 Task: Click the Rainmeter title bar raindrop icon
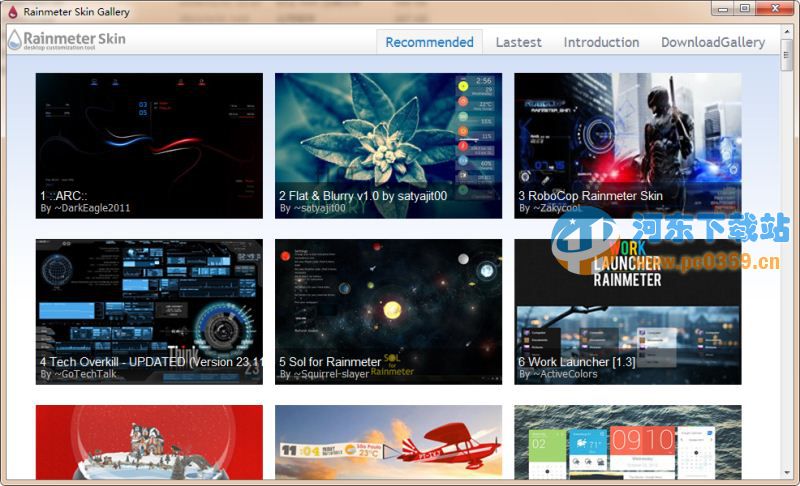(13, 11)
